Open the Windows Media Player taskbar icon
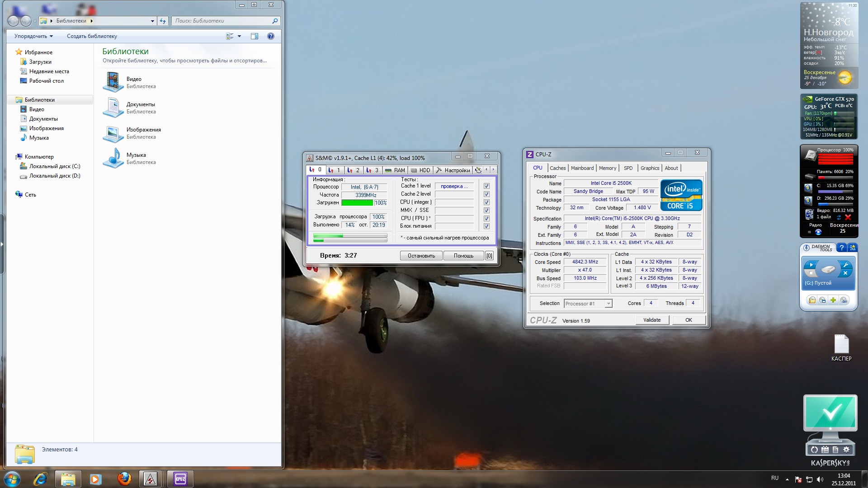 95,479
